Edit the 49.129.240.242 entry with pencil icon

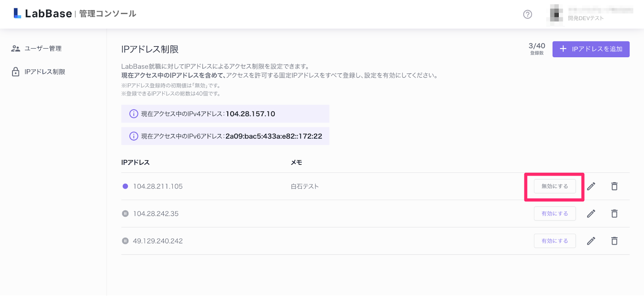point(591,241)
